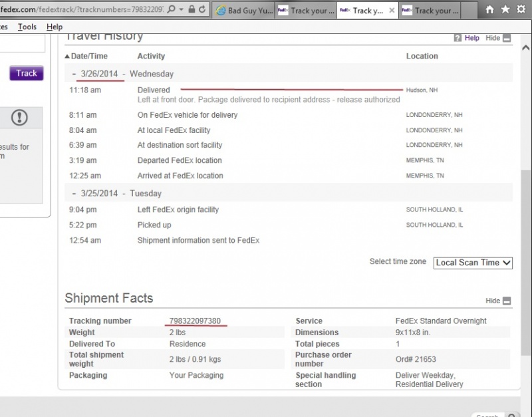Collapse the 3/25/2014 Tuesday group

pos(74,194)
